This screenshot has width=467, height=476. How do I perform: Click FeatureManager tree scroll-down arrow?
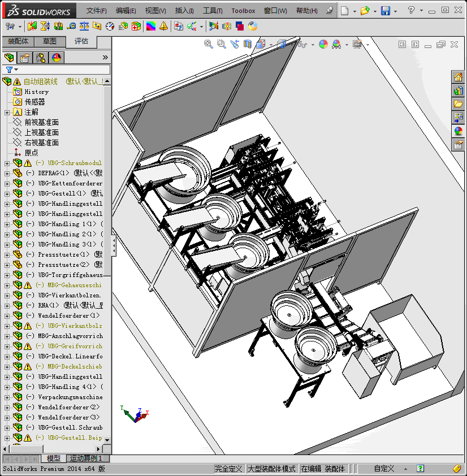point(107,440)
